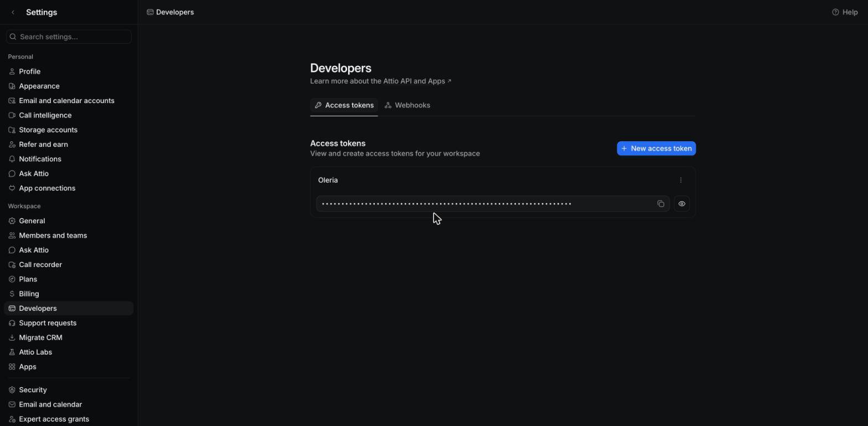Open Support requests
The image size is (868, 426).
pyautogui.click(x=69, y=323)
